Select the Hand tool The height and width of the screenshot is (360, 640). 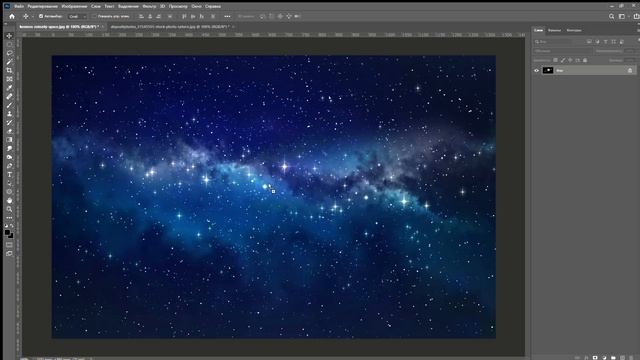[x=9, y=200]
